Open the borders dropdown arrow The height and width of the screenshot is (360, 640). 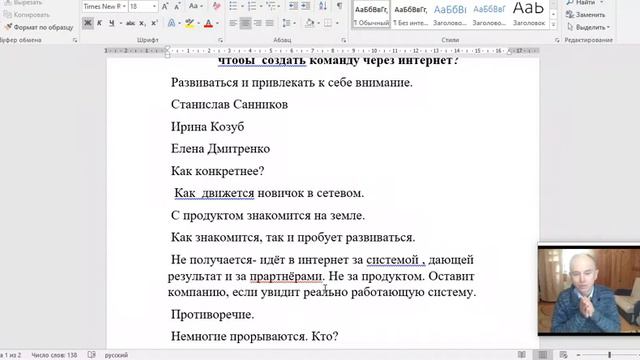click(337, 23)
